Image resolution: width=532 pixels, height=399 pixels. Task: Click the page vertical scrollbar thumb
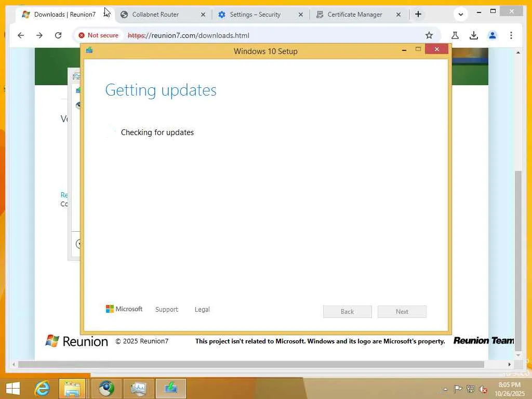pyautogui.click(x=518, y=261)
